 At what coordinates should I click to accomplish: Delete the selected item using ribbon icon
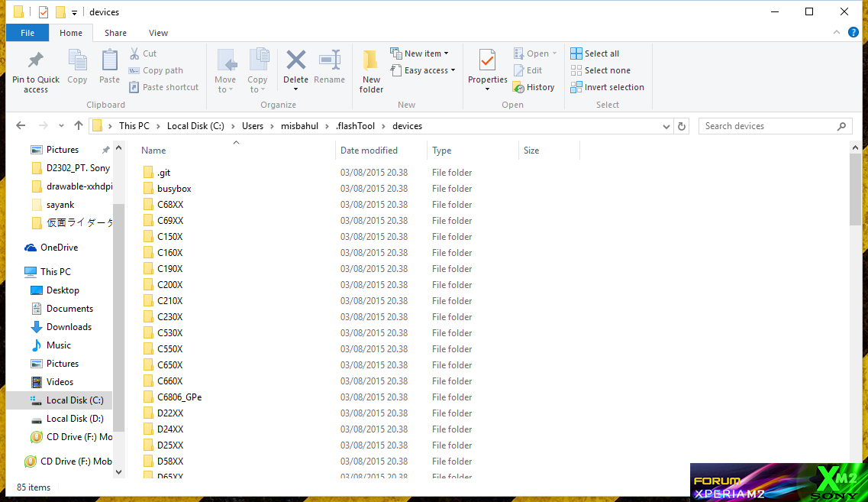point(295,65)
